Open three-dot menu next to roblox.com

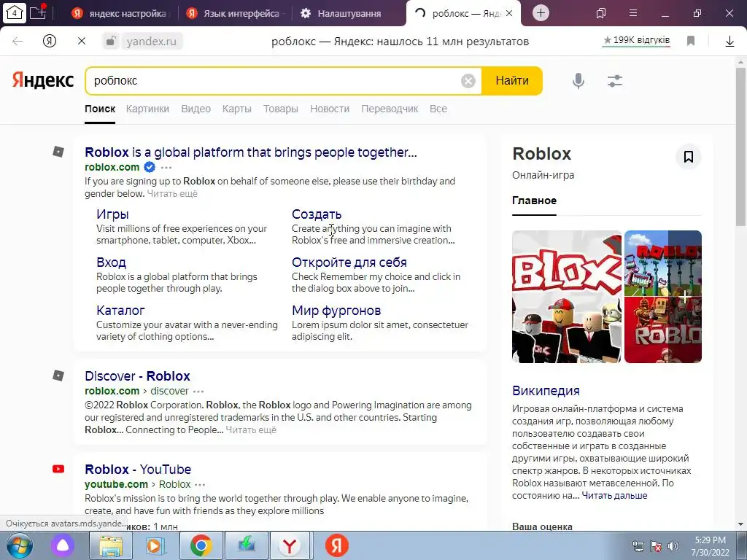(166, 168)
